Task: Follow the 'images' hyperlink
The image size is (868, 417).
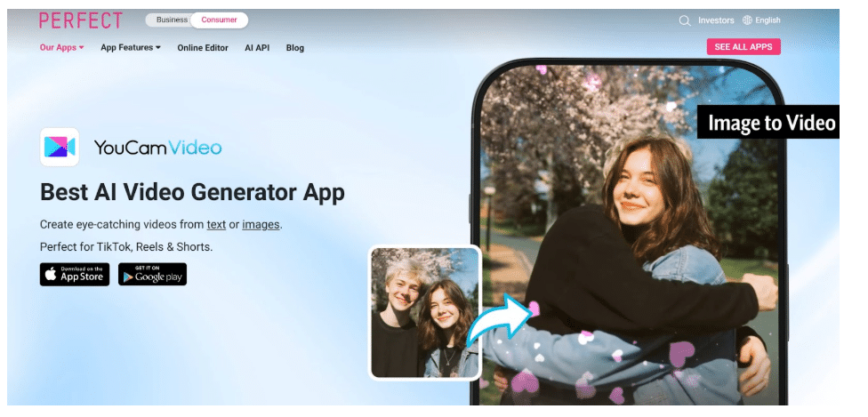Action: 261,225
